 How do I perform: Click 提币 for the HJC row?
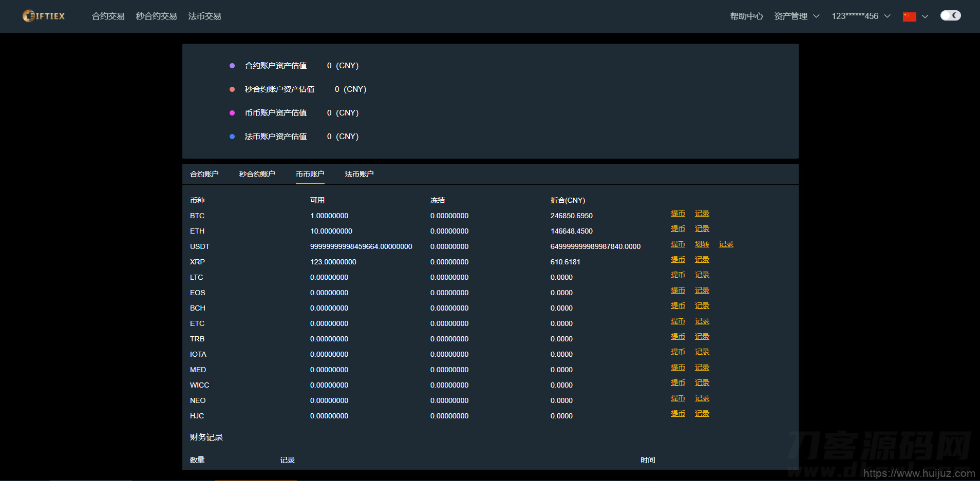click(x=677, y=413)
